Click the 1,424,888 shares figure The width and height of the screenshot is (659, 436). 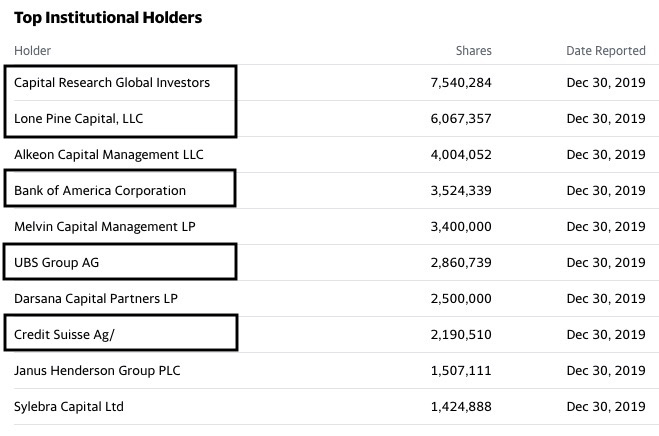tap(459, 406)
